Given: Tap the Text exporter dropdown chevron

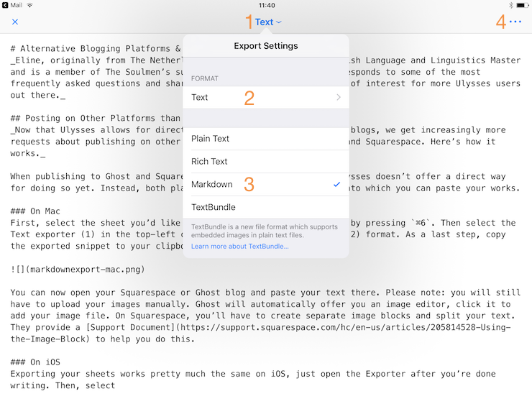Looking at the screenshot, I should (278, 22).
